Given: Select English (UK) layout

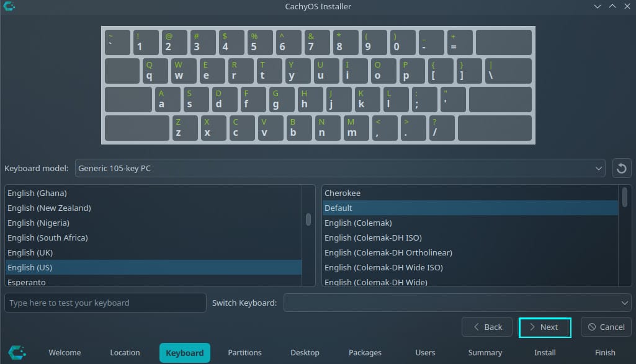Looking at the screenshot, I should [153, 252].
